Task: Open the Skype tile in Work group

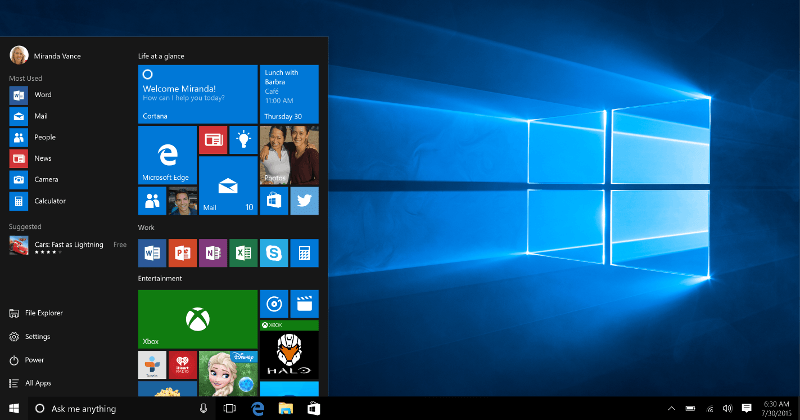Action: [273, 253]
